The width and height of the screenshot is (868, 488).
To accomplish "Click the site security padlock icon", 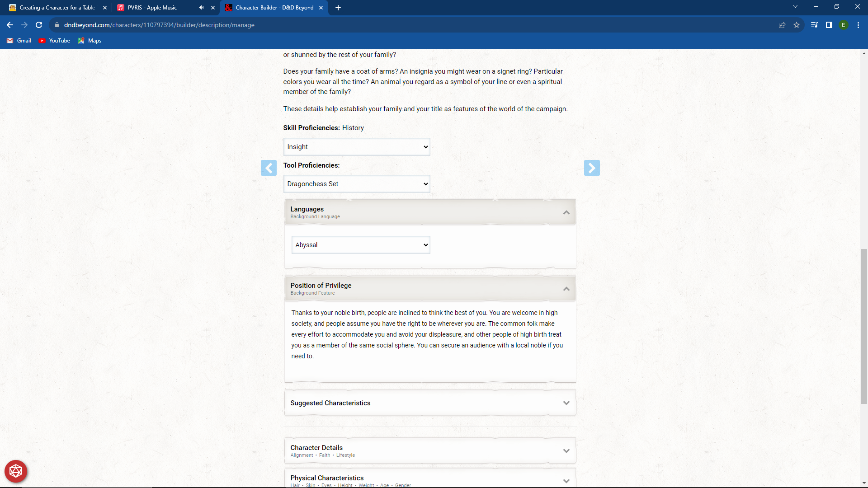I will coord(57,25).
